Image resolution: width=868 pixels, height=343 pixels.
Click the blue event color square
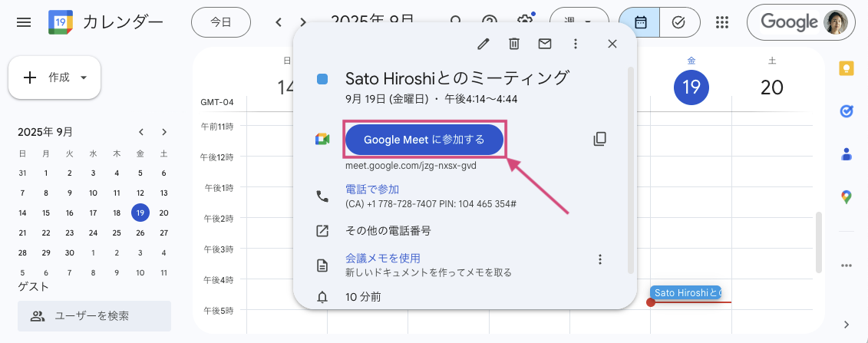[322, 79]
